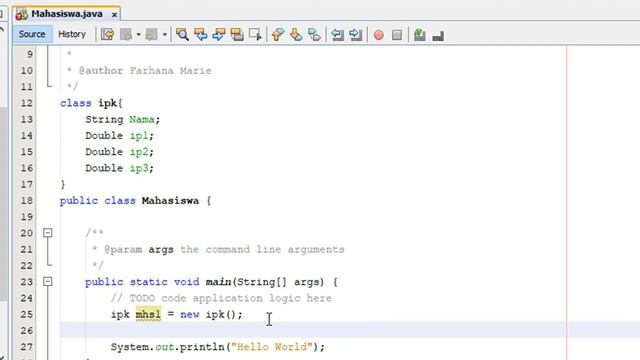Go to Find Next Occurrence icon
The image size is (640, 360).
point(219,35)
